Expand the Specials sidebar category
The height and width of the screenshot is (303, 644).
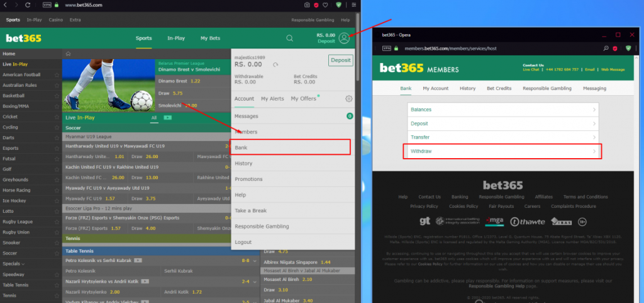coord(14,264)
